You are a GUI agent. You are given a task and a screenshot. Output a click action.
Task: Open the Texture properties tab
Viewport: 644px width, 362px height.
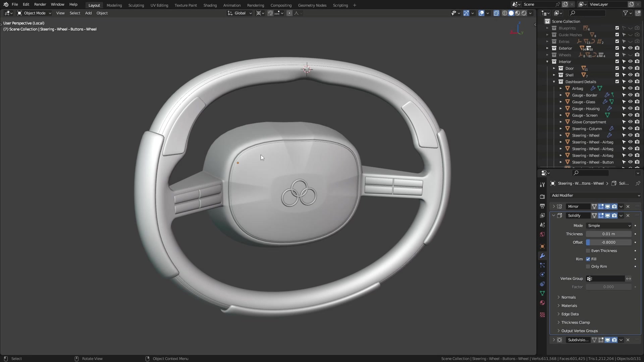542,315
